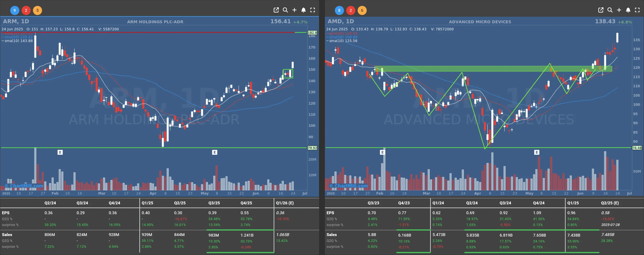Click ARM Q2/24 EPS surprise 39.20%
This screenshot has height=255, width=644.
[50, 225]
